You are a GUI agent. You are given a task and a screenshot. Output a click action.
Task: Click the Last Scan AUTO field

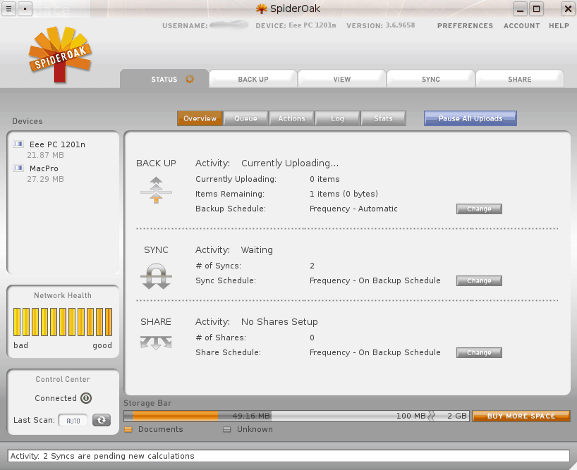(73, 420)
